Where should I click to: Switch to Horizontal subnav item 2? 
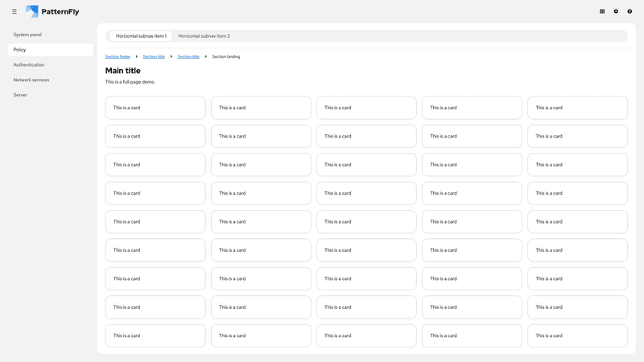click(x=204, y=36)
